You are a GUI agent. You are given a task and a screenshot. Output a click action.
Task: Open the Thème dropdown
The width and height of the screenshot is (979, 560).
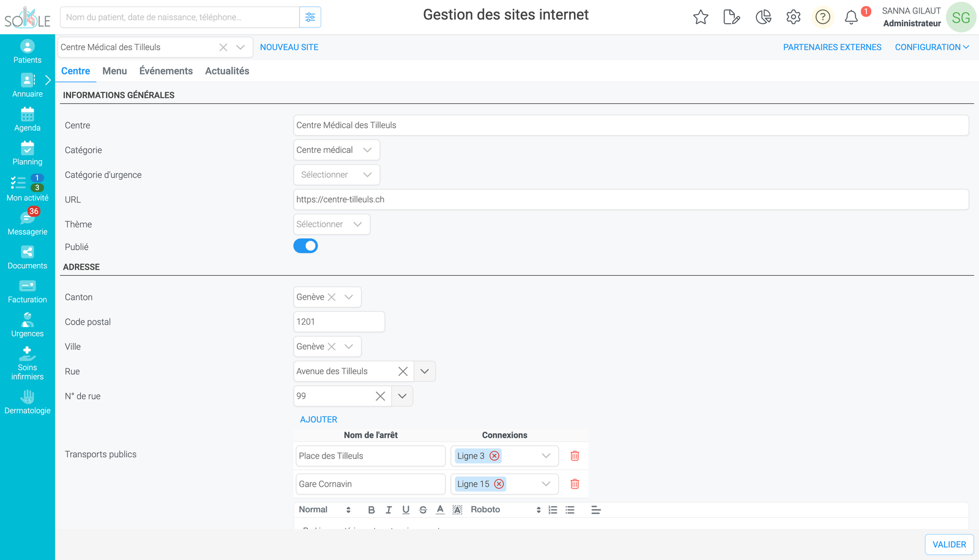[x=332, y=224]
